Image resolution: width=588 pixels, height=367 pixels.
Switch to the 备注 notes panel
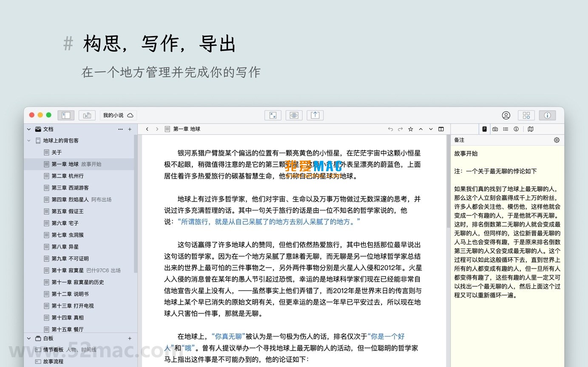pyautogui.click(x=485, y=129)
